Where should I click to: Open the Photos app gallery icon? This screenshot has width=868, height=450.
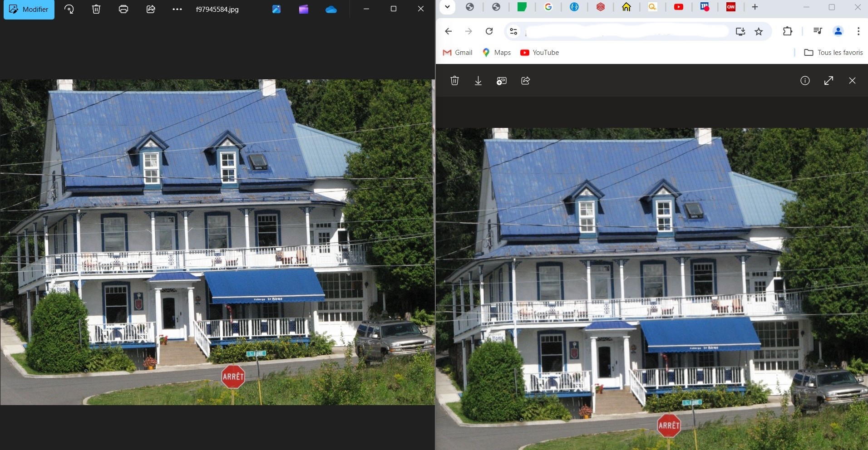(x=276, y=9)
